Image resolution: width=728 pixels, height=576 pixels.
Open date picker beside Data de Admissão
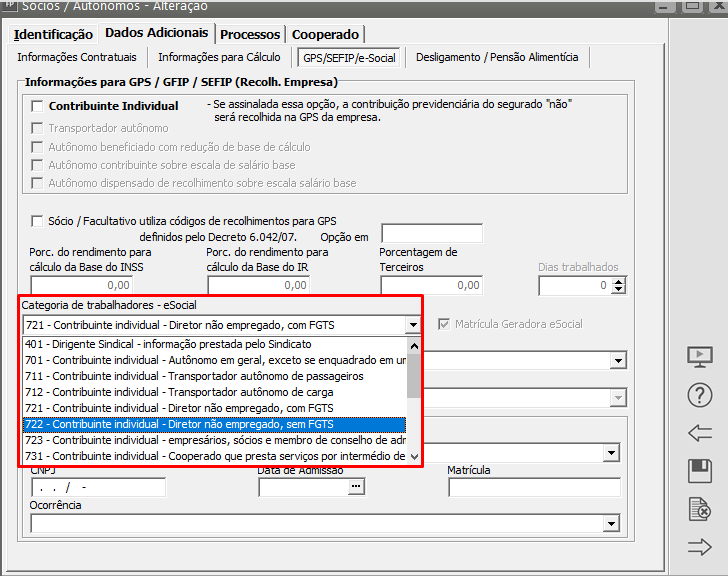tap(355, 487)
